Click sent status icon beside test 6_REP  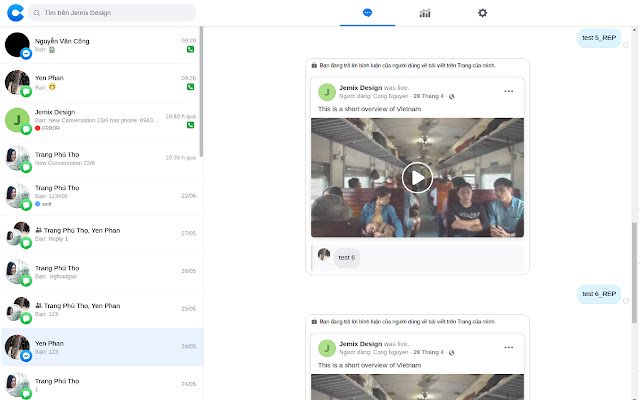pos(626,301)
